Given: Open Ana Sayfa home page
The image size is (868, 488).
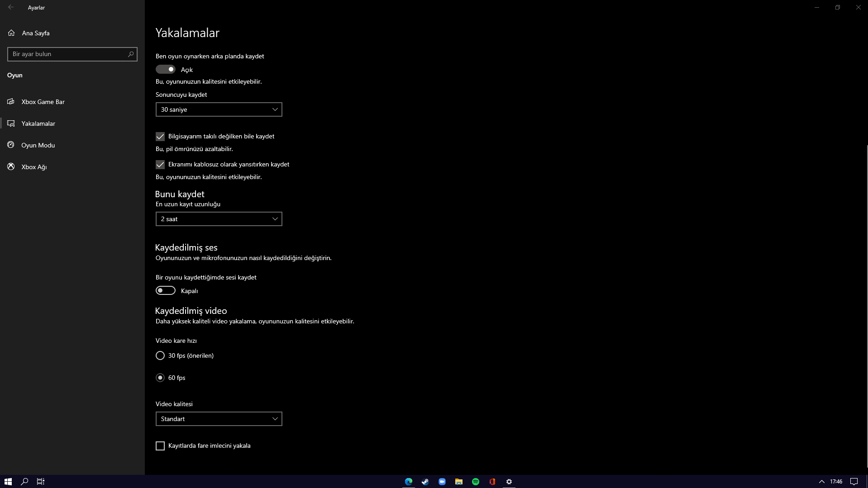Looking at the screenshot, I should (x=72, y=33).
